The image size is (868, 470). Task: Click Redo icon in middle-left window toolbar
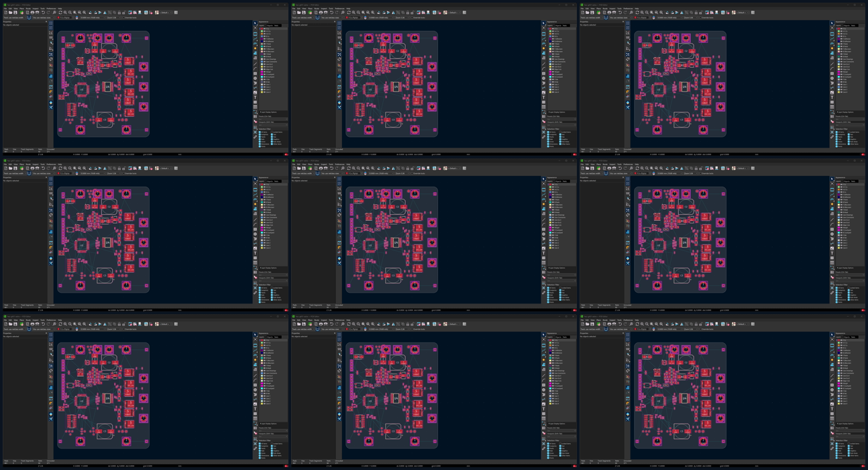coord(48,168)
